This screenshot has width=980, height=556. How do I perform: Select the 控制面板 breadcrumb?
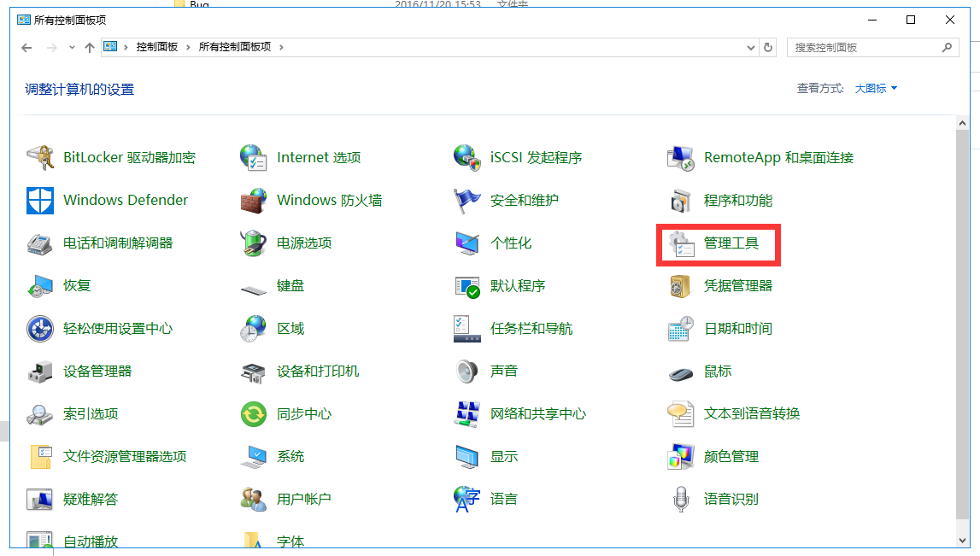pos(157,47)
